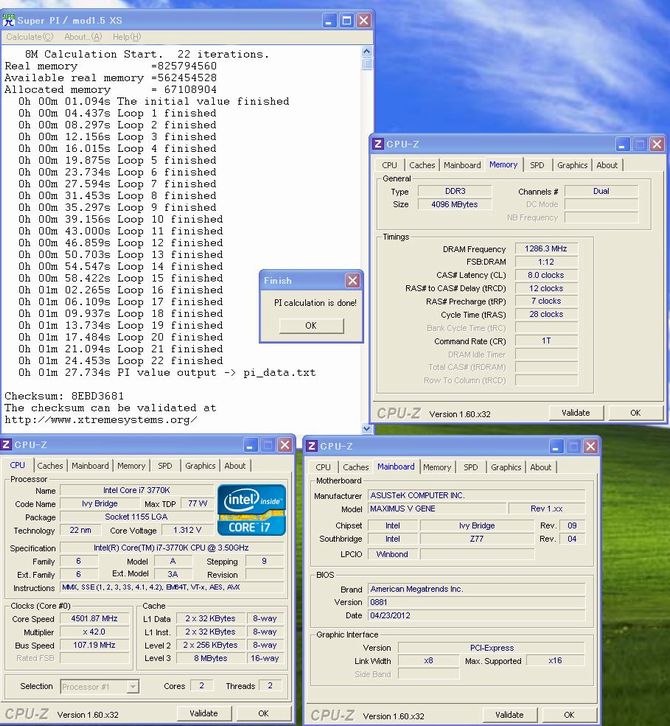
Task: Open the Calculate menu in Super PI
Action: [30, 37]
